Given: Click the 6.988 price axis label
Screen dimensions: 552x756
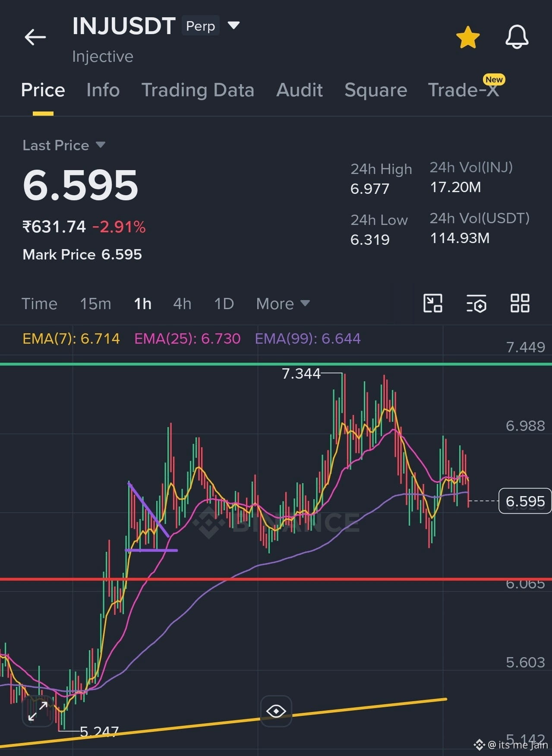Looking at the screenshot, I should tap(525, 426).
